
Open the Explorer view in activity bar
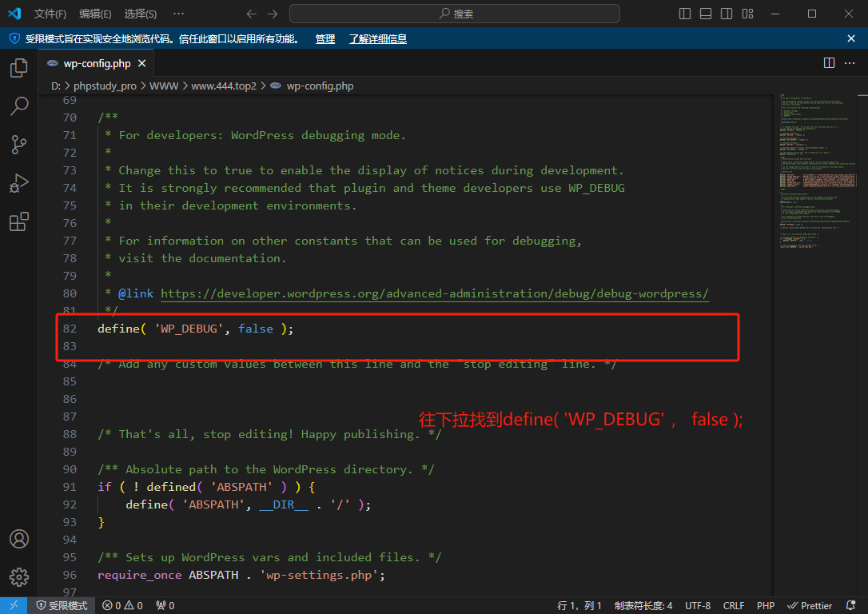click(19, 68)
